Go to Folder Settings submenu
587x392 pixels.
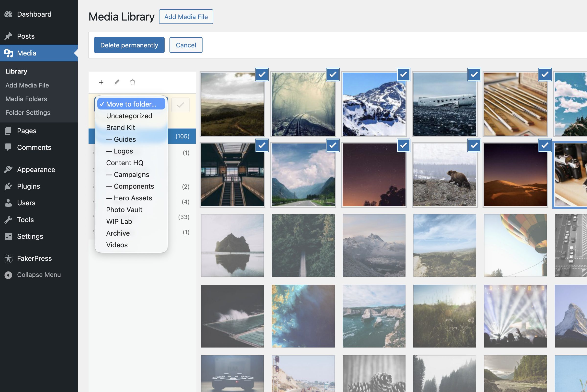pos(28,112)
